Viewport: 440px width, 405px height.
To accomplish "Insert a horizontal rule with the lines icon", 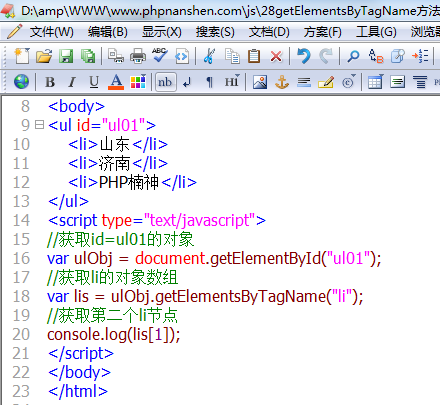I will pyautogui.click(x=304, y=82).
